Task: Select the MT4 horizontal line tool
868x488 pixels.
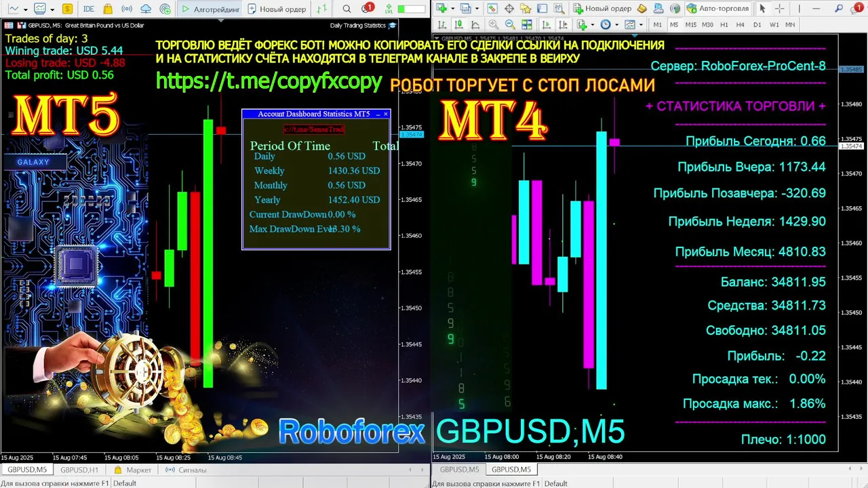Action: point(816,8)
